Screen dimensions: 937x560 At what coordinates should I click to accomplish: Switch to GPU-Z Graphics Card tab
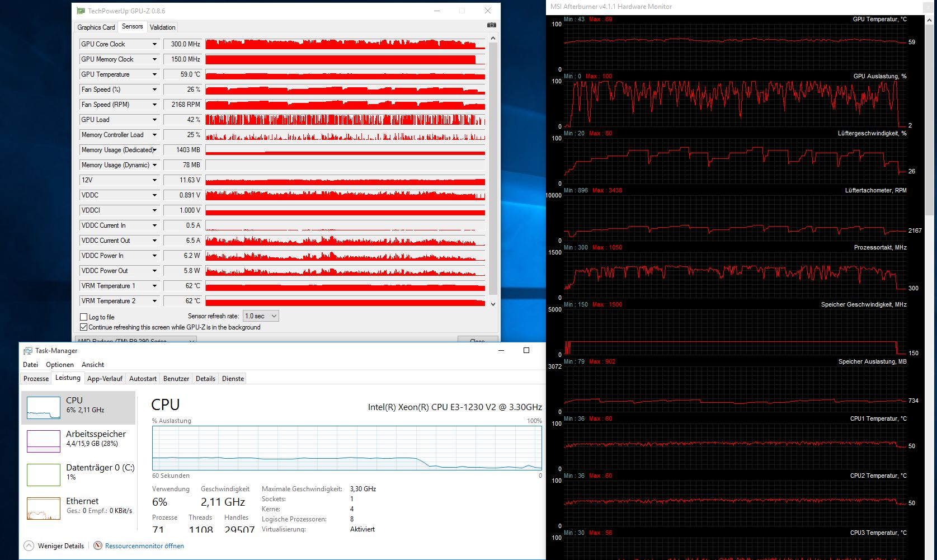tap(96, 27)
